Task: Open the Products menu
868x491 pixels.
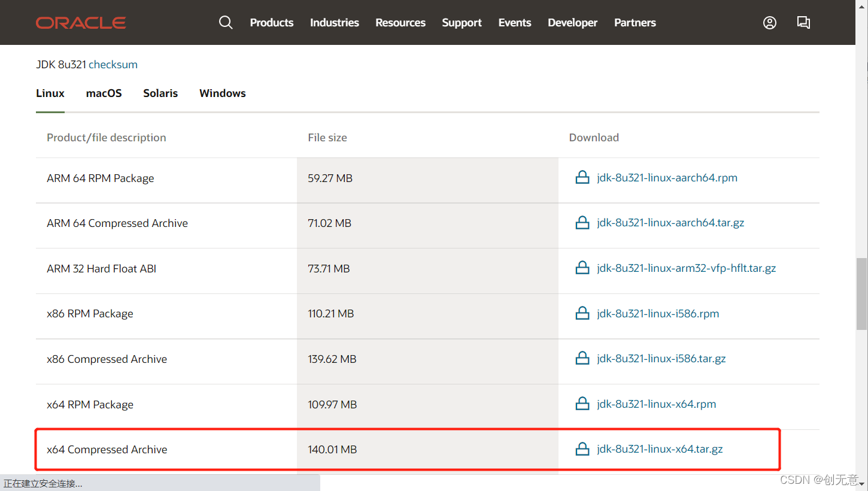Action: pos(272,23)
